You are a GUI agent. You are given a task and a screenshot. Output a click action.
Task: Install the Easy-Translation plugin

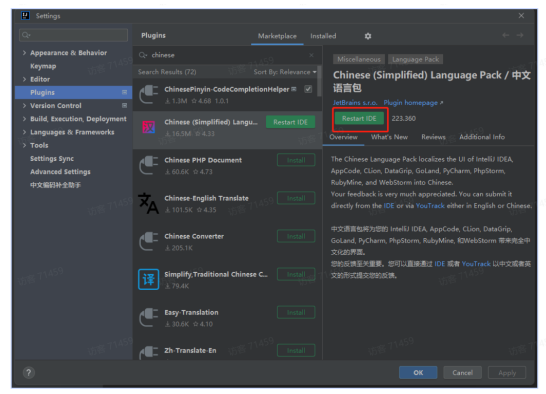point(296,312)
